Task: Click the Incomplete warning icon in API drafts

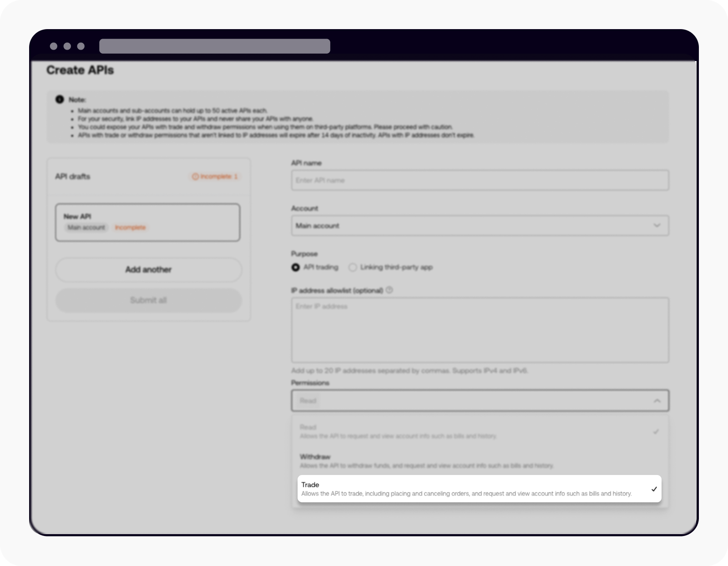Action: [x=195, y=177]
